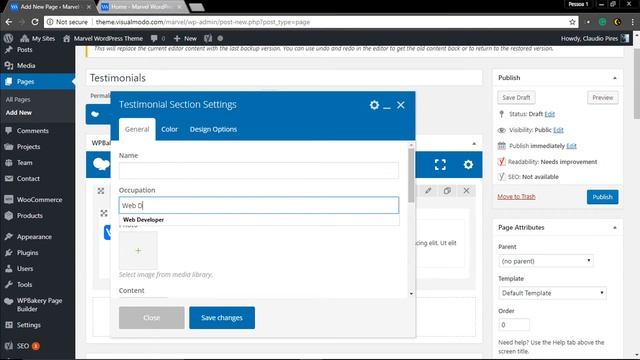Open the SEO sidebar menu
640x360 pixels.
23,346
